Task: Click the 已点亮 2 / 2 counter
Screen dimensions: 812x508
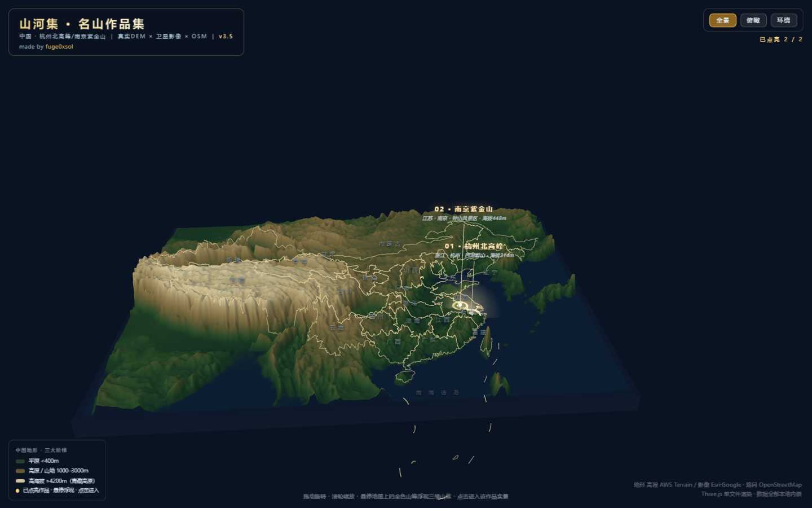Action: tap(780, 40)
